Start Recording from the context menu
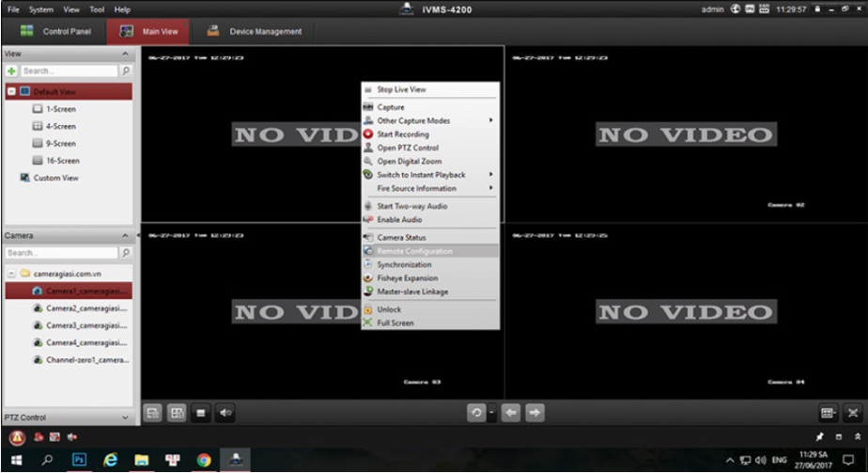The width and height of the screenshot is (868, 473). click(x=402, y=134)
